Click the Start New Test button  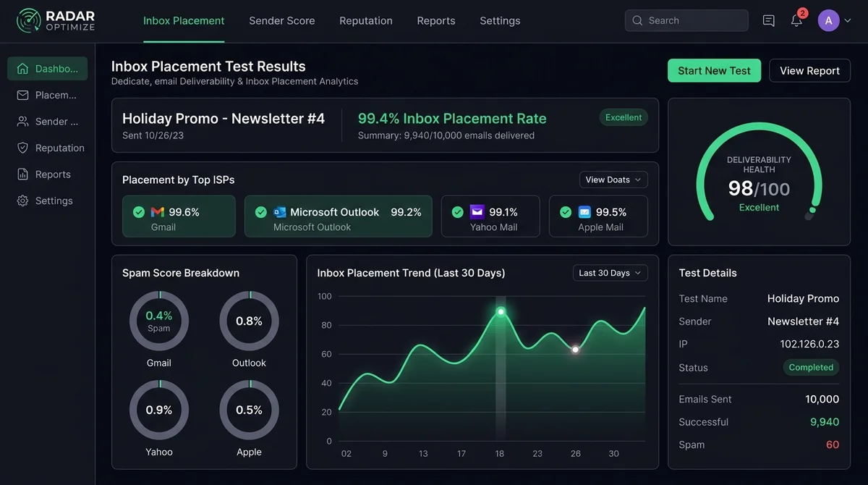point(714,70)
